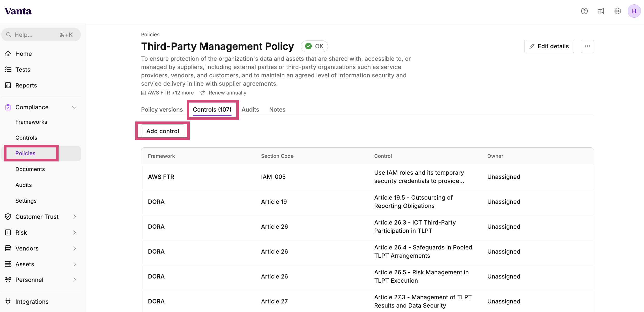Open Frameworks in the sidebar
Viewport: 644px width, 312px height.
coord(31,122)
